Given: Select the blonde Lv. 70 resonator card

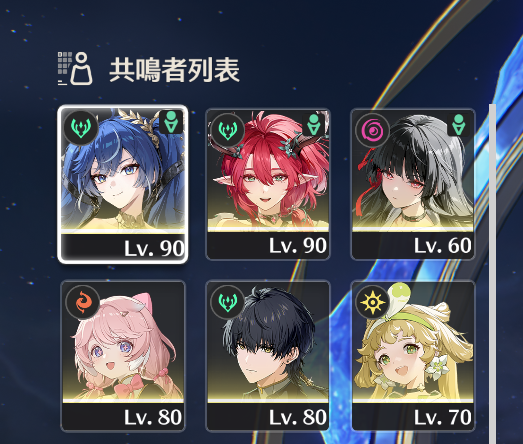Looking at the screenshot, I should (413, 356).
